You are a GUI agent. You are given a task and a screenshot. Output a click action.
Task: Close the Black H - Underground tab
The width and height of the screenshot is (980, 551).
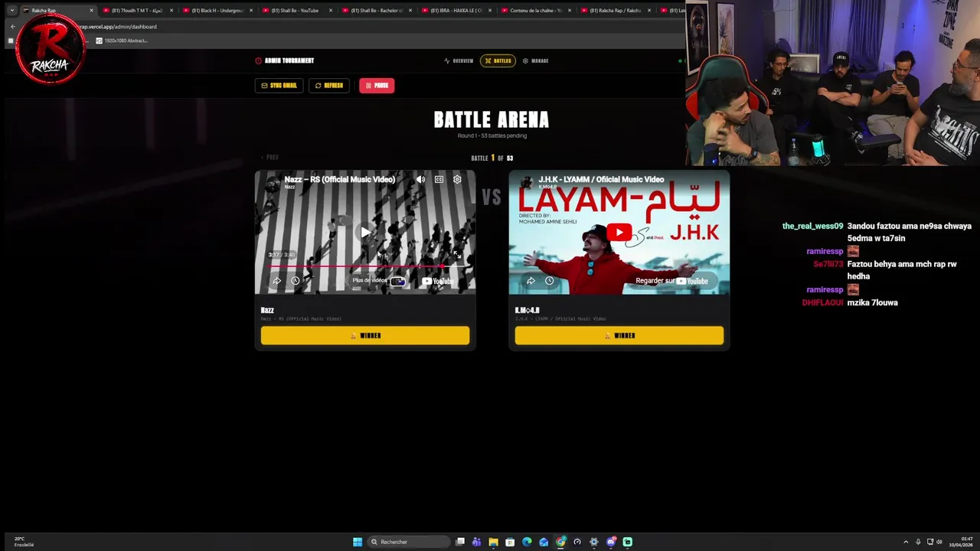pyautogui.click(x=250, y=11)
